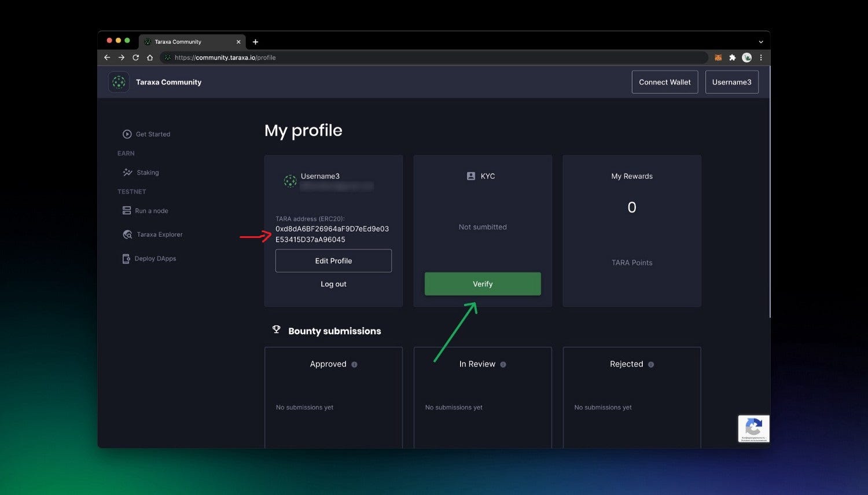Click the info icon next to Approved
Image resolution: width=868 pixels, height=495 pixels.
[354, 365]
